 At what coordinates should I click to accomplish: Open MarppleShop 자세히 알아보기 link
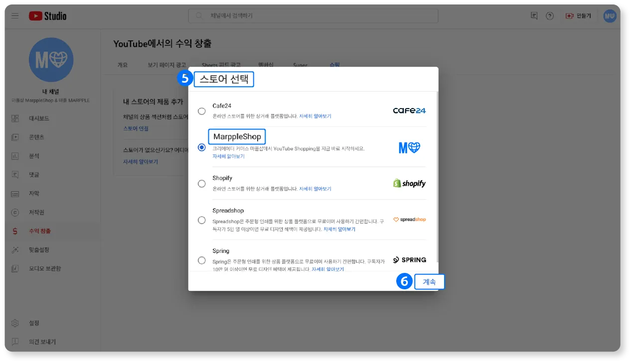[x=228, y=156]
